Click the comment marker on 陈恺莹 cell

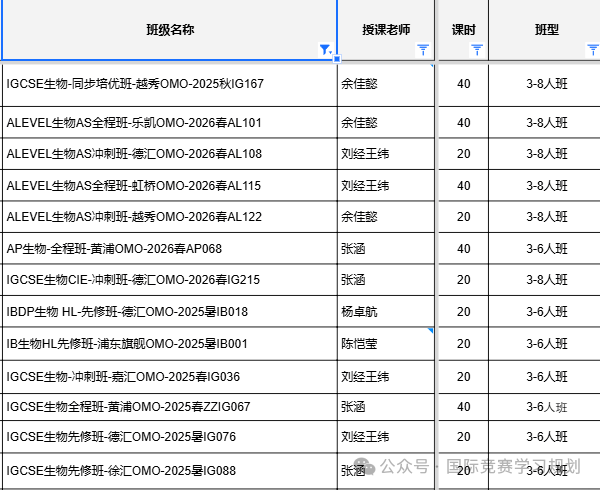(x=431, y=330)
